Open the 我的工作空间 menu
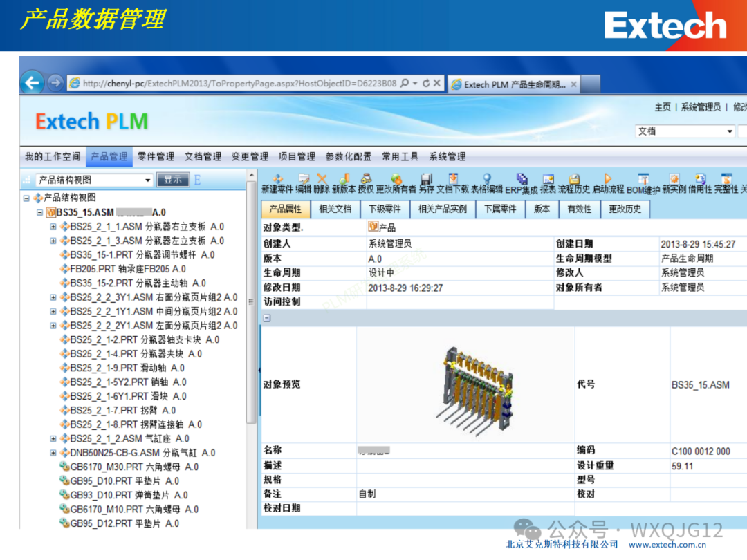The height and width of the screenshot is (560, 747). click(53, 156)
